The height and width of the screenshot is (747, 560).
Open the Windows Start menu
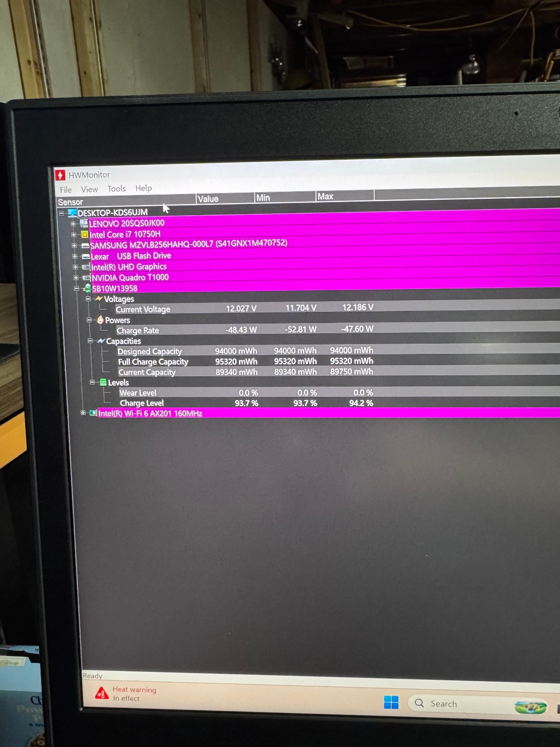(391, 702)
